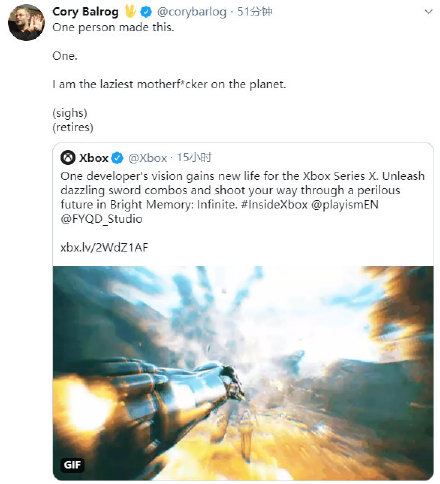Open the @FYQD_Studio mention

(x=101, y=219)
